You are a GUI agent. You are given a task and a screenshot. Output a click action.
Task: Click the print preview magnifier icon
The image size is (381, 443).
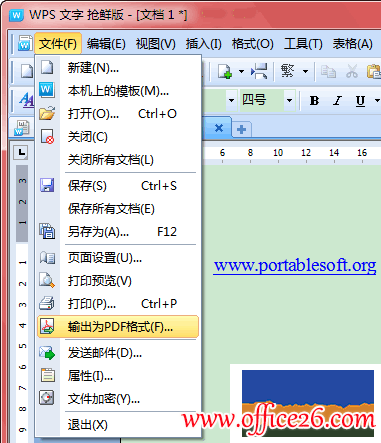47,280
